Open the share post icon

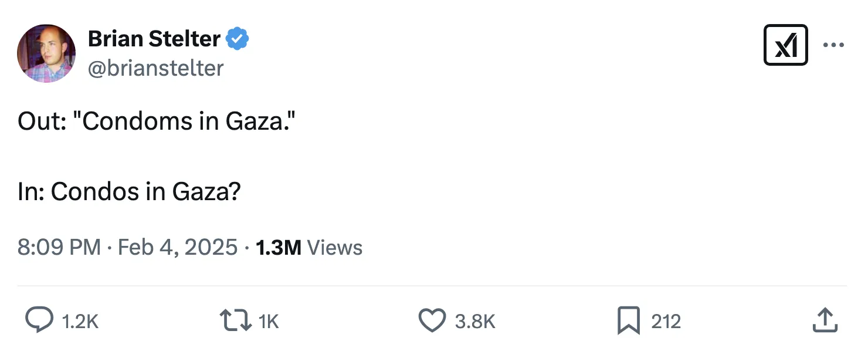click(825, 320)
